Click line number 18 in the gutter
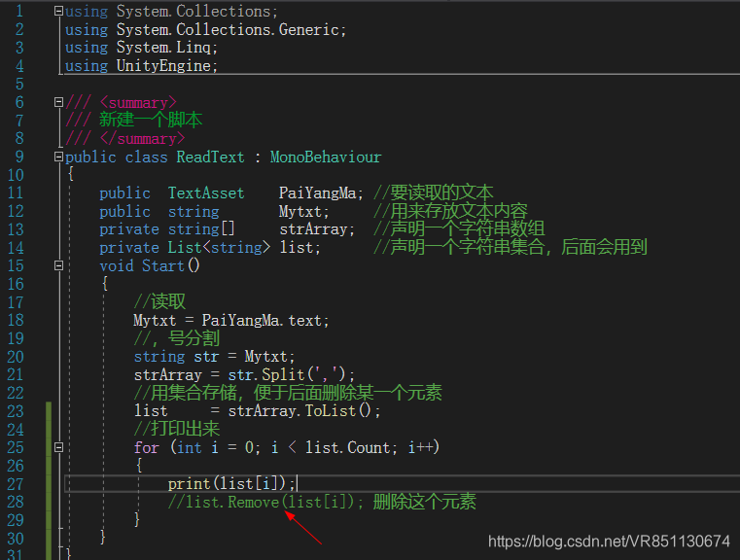The height and width of the screenshot is (560, 740). coord(16,320)
